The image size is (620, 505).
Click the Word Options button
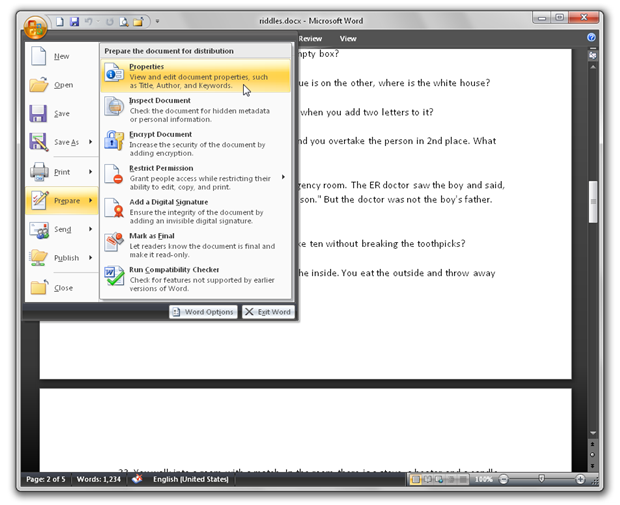coord(203,312)
